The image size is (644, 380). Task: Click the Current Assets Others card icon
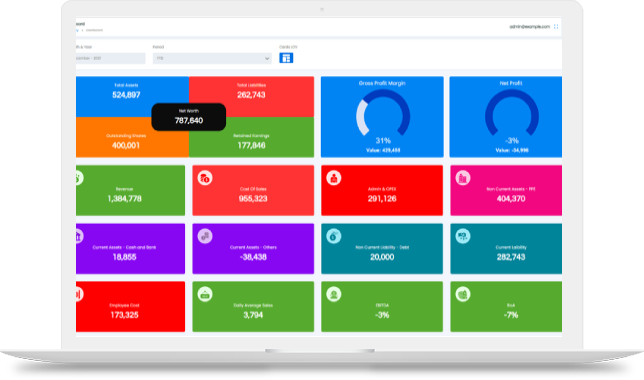point(205,236)
